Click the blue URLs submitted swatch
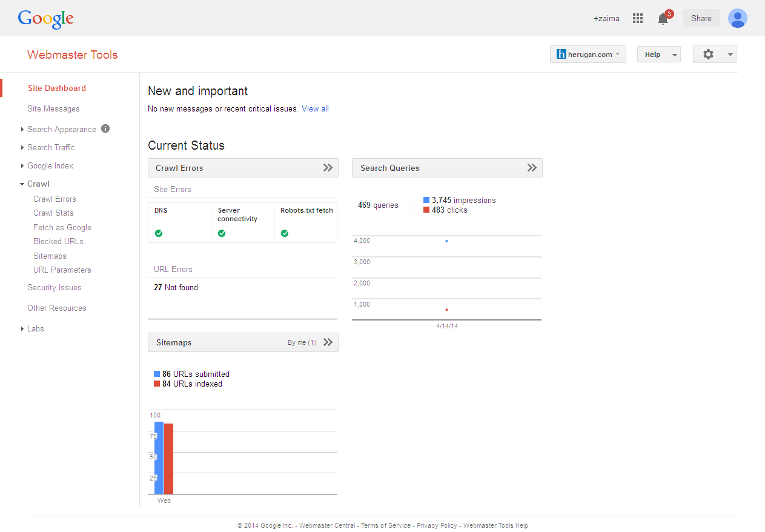Viewport: 765px width, 532px height. point(157,374)
